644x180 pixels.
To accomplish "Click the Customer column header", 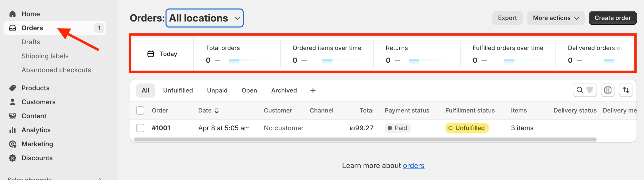I will click(x=278, y=110).
